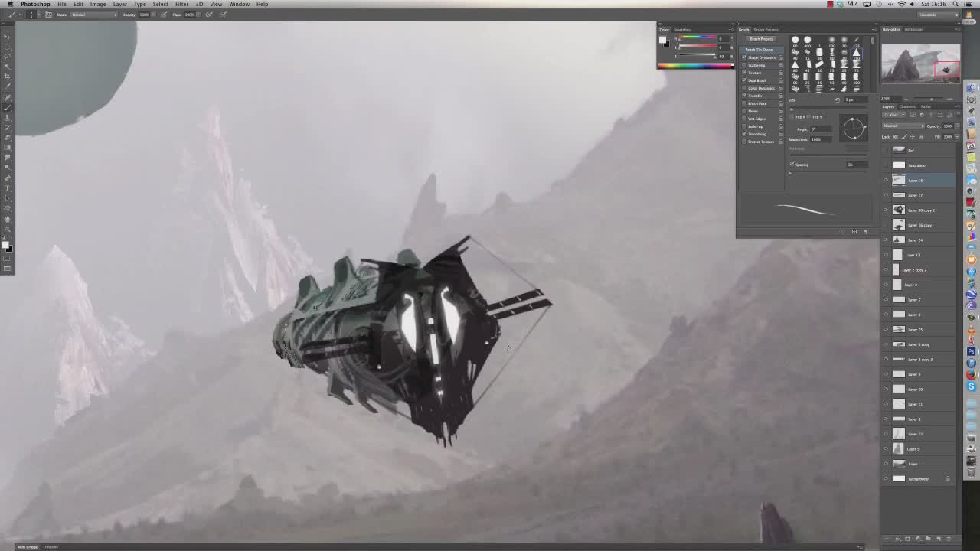980x551 pixels.
Task: Open the layer blend mode dropdown
Action: click(902, 126)
